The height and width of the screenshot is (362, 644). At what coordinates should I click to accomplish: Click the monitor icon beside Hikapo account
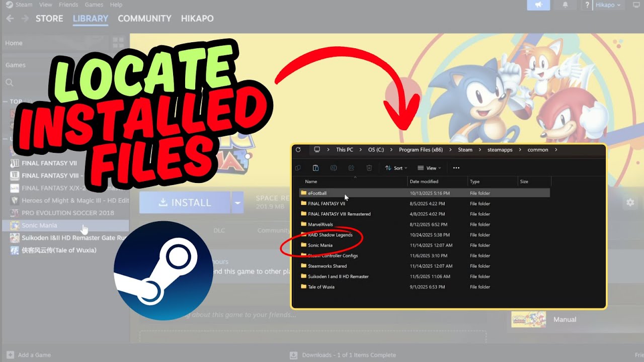pos(636,5)
